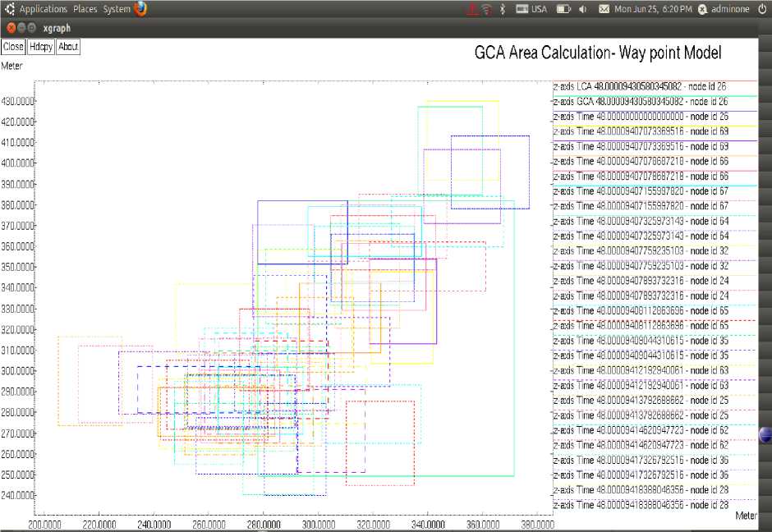The height and width of the screenshot is (532, 772).
Task: Open the Places menu
Action: [x=85, y=9]
